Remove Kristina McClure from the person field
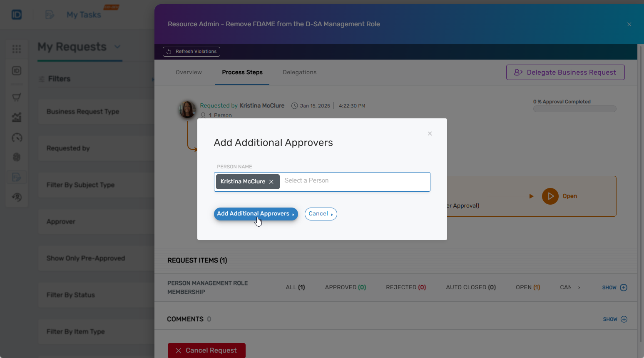The image size is (644, 358). pos(271,181)
